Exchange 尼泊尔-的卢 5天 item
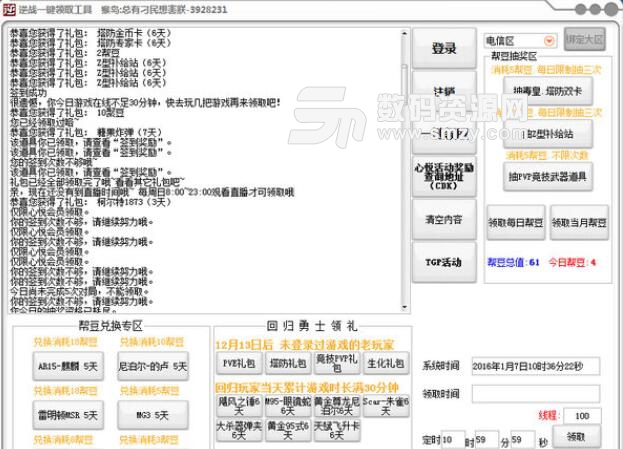The image size is (623, 449). pos(153,366)
